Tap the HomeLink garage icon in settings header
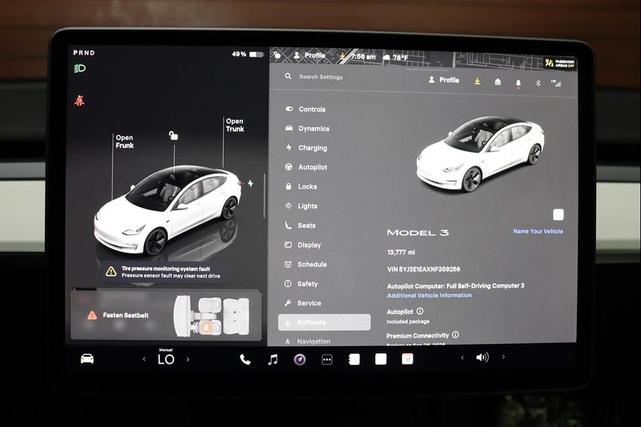Viewport: 641px width, 427px height. [x=498, y=82]
